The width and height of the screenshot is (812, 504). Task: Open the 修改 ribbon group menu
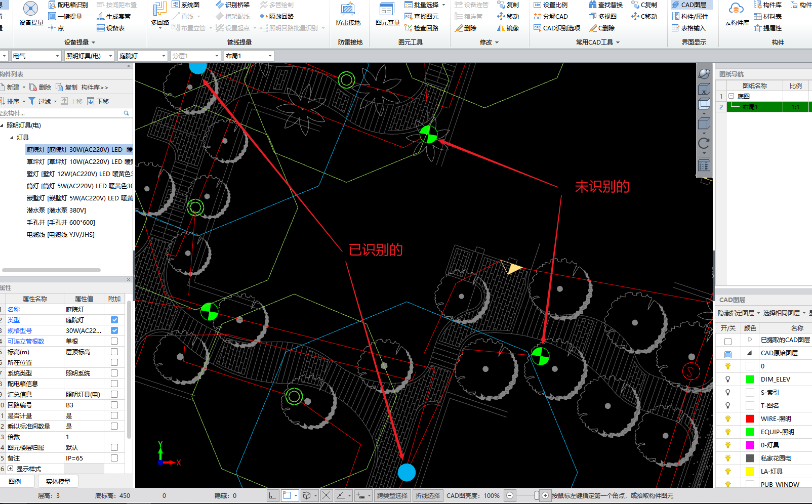click(489, 43)
